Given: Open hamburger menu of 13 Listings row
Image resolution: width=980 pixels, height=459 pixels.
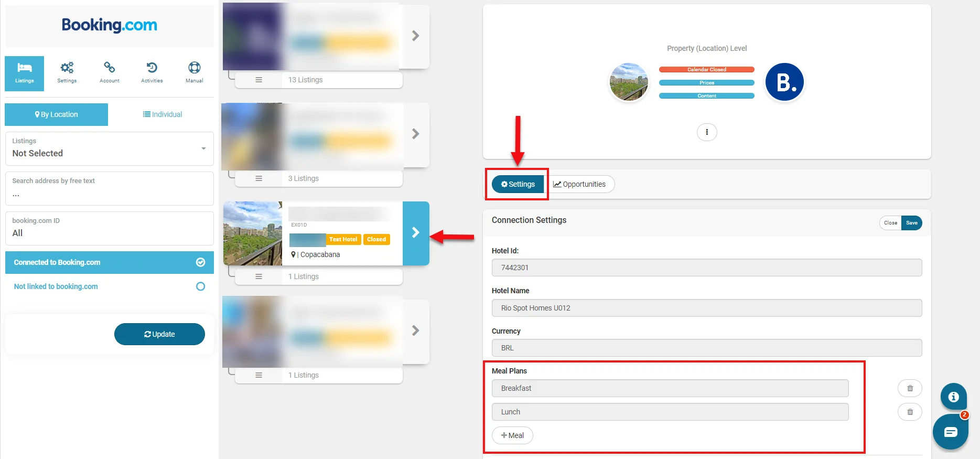Looking at the screenshot, I should (259, 80).
